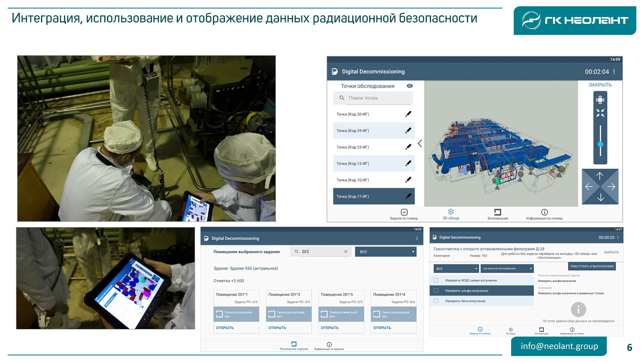Click the orbit camera icon above zoom slider
Viewport: 644px width, 362px height.
click(600, 100)
